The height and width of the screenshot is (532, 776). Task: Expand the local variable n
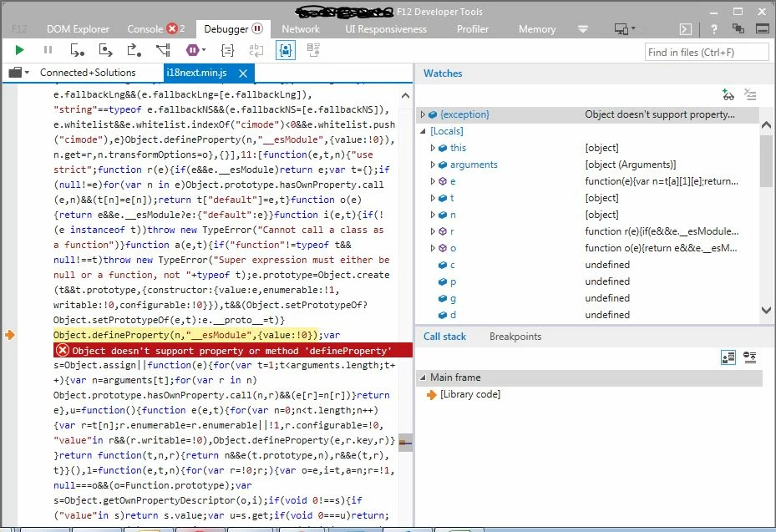pyautogui.click(x=432, y=215)
